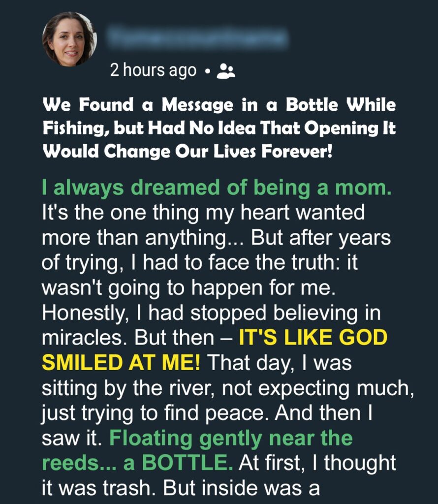Open the poster's profile picture
The width and height of the screenshot is (438, 504).
[69, 39]
